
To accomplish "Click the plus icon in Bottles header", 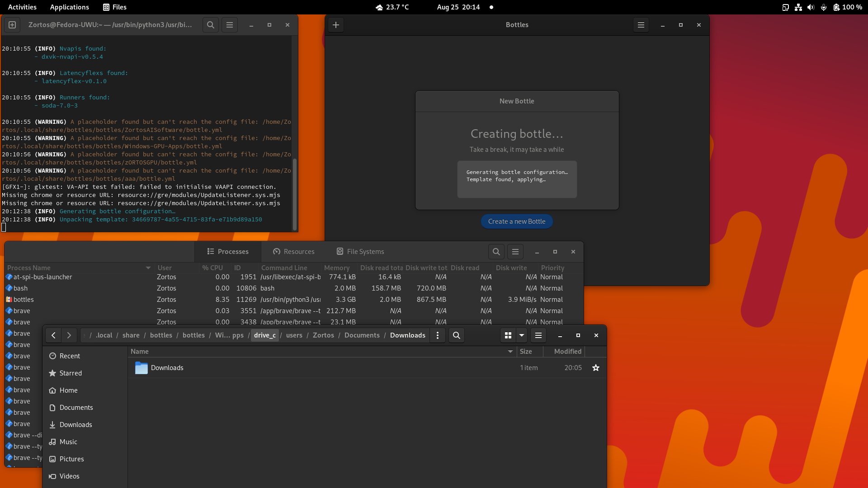I will (336, 25).
